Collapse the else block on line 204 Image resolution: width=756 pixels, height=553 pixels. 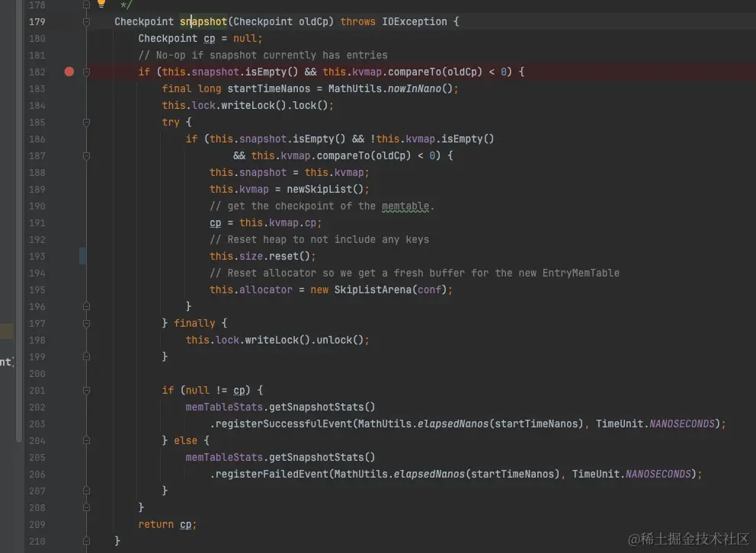86,440
